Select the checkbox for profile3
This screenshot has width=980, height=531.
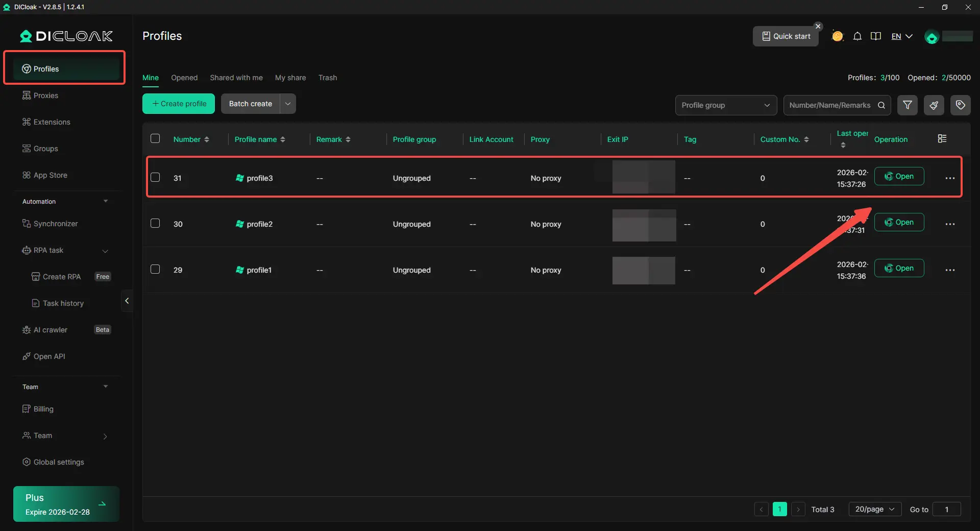click(x=155, y=178)
